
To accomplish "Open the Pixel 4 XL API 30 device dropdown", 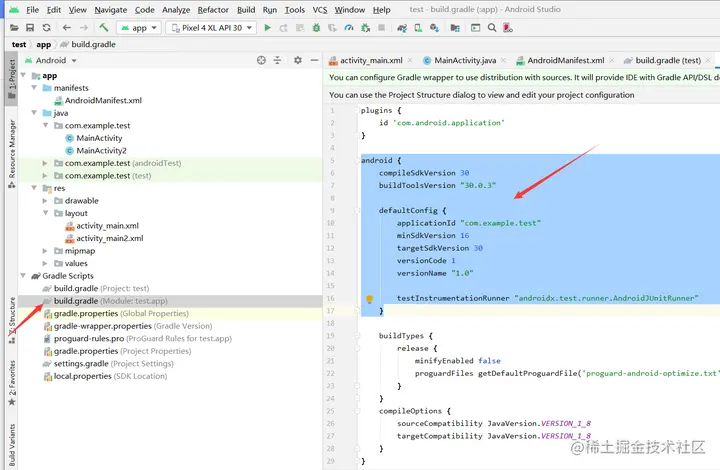I will click(211, 28).
